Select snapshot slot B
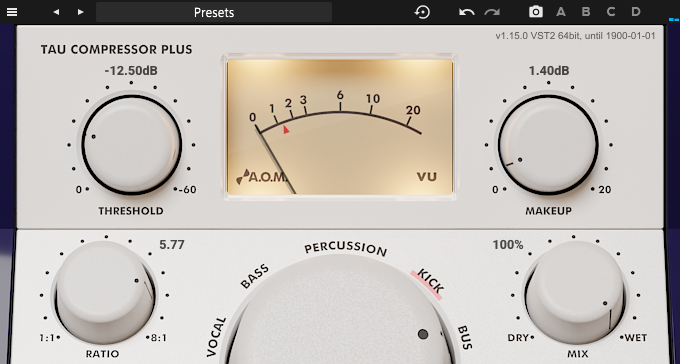Image resolution: width=680 pixels, height=364 pixels. pyautogui.click(x=586, y=12)
